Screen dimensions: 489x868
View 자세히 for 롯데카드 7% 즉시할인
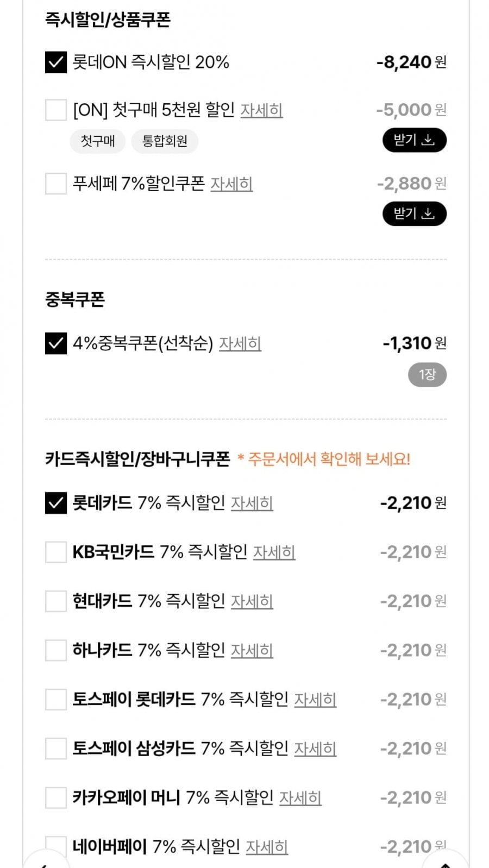click(252, 504)
